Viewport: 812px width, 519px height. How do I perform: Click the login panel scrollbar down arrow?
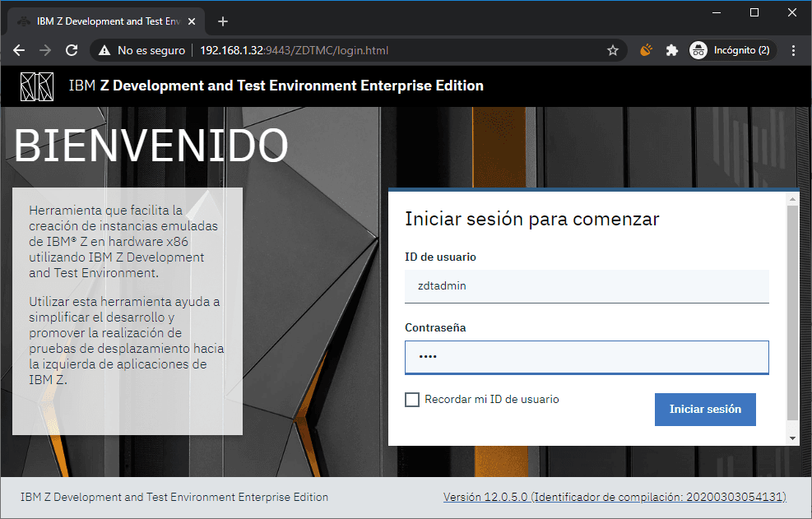(792, 437)
